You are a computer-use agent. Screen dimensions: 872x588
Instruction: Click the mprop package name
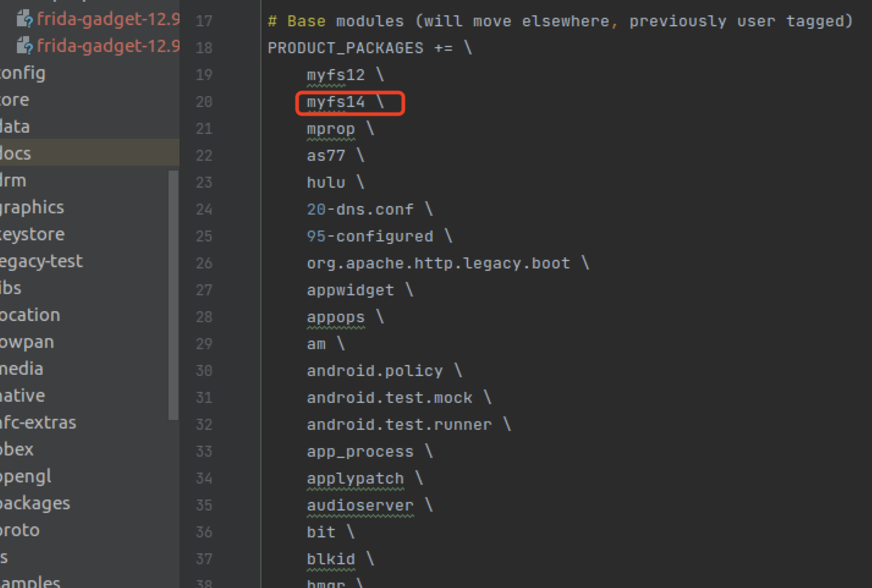tap(330, 129)
